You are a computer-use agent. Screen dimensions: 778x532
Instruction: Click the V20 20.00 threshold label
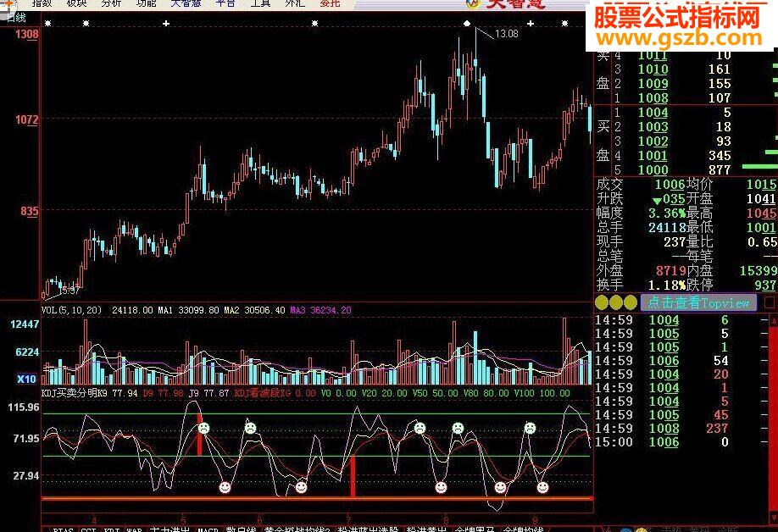[x=385, y=393]
